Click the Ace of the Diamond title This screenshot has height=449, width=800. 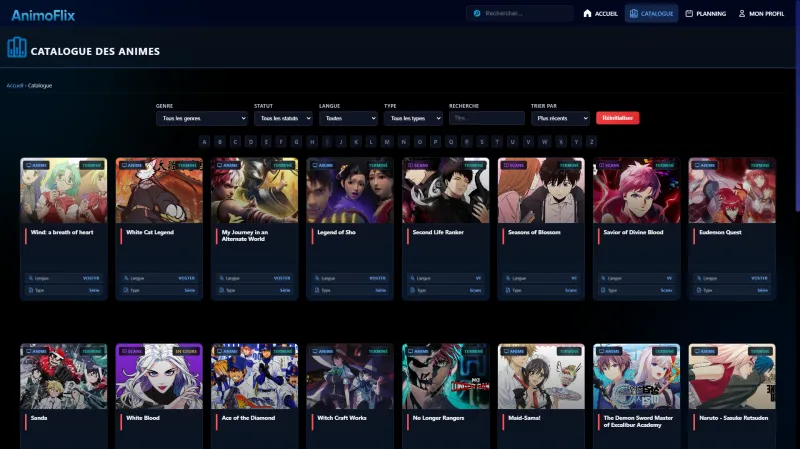tap(248, 418)
